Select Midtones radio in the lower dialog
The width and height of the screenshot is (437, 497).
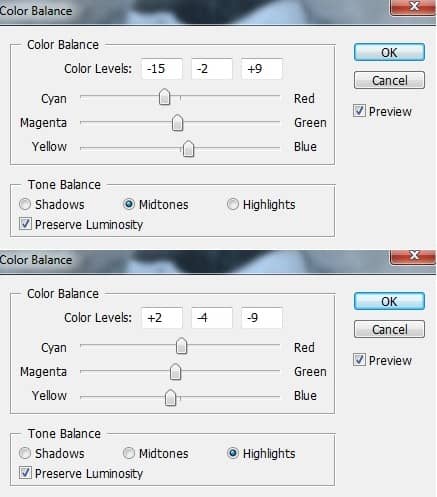point(129,453)
